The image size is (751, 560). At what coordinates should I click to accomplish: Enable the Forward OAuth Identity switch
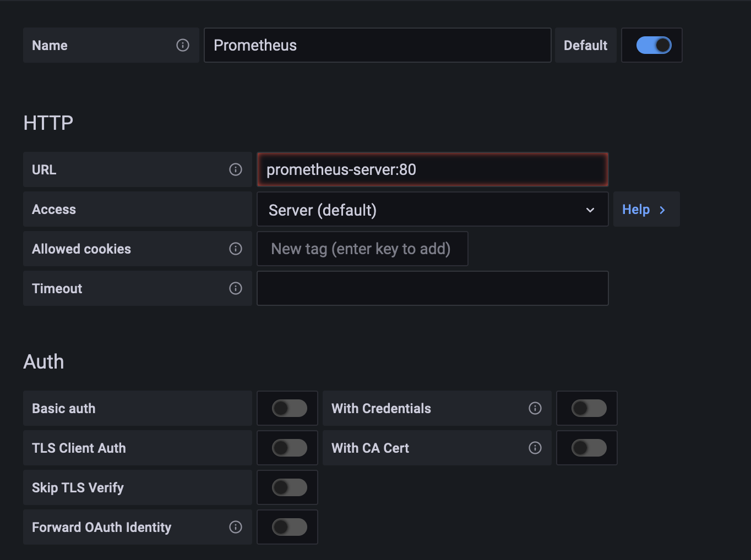click(x=290, y=527)
